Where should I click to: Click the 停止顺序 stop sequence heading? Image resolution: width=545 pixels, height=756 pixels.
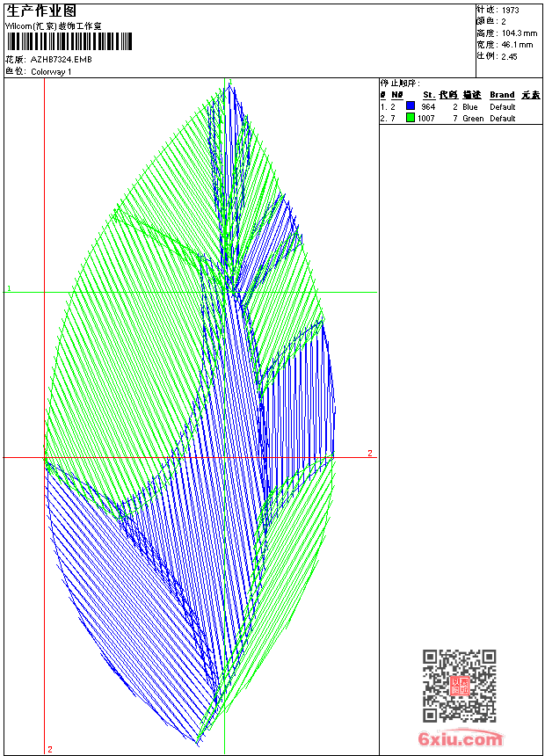[399, 83]
